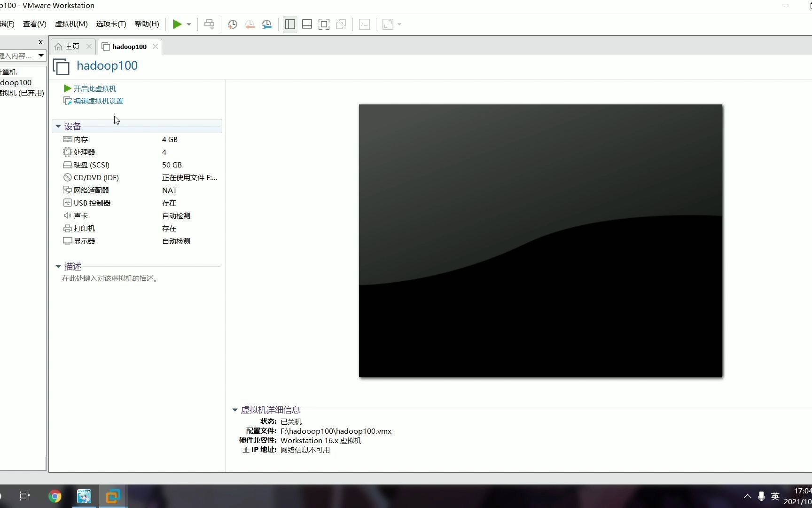The width and height of the screenshot is (812, 508).
Task: Click 编辑虚拟机设置 link
Action: pyautogui.click(x=98, y=101)
